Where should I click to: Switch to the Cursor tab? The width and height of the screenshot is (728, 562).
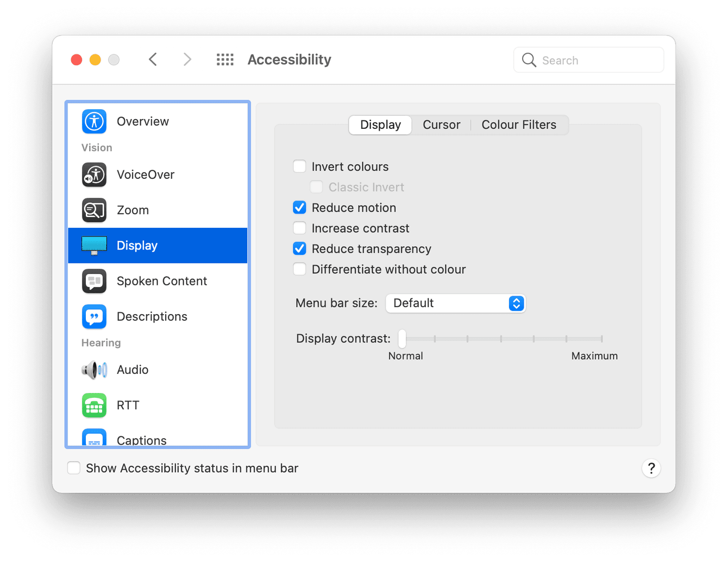(441, 124)
